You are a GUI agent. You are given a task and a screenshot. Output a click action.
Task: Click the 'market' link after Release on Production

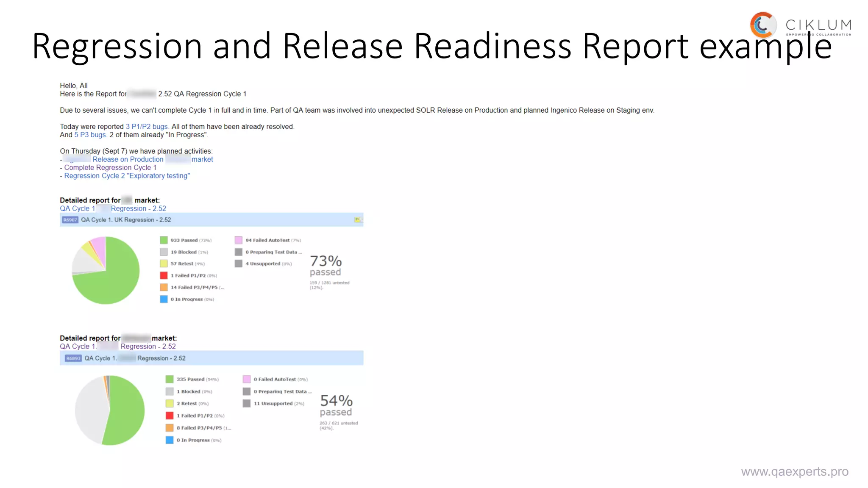tap(202, 159)
